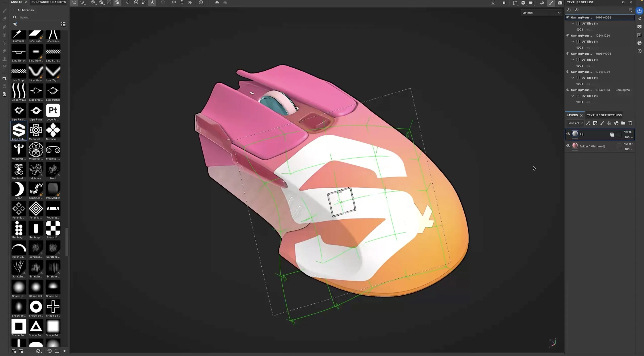Screen dimensions: 644x356
Task: Switch to the Texture Set Settings tab
Action: click(604, 115)
